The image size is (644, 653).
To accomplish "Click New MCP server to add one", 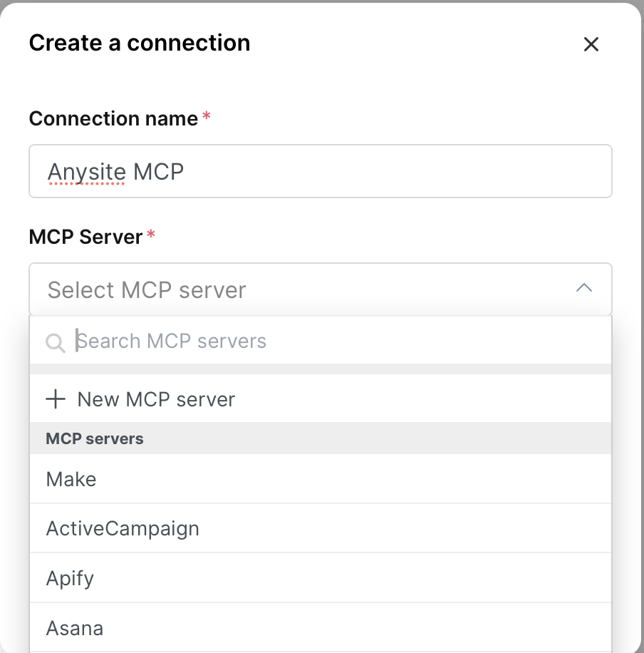I will coord(156,399).
